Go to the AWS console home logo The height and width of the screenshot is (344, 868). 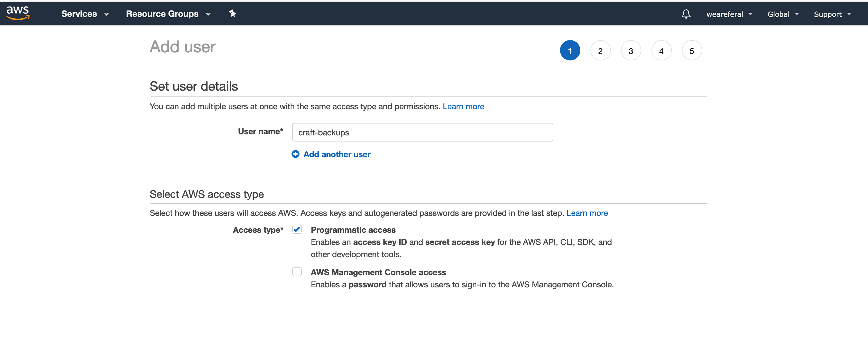pos(18,13)
